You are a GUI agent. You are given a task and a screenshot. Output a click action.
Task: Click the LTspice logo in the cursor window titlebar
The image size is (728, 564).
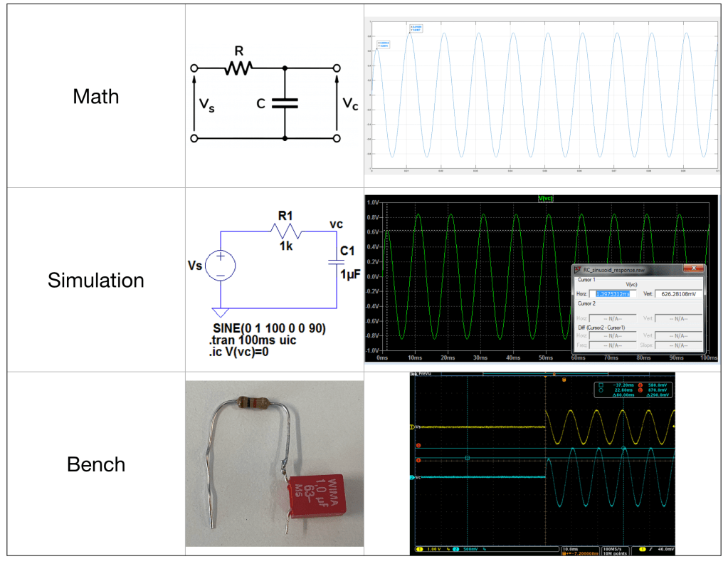click(x=578, y=268)
